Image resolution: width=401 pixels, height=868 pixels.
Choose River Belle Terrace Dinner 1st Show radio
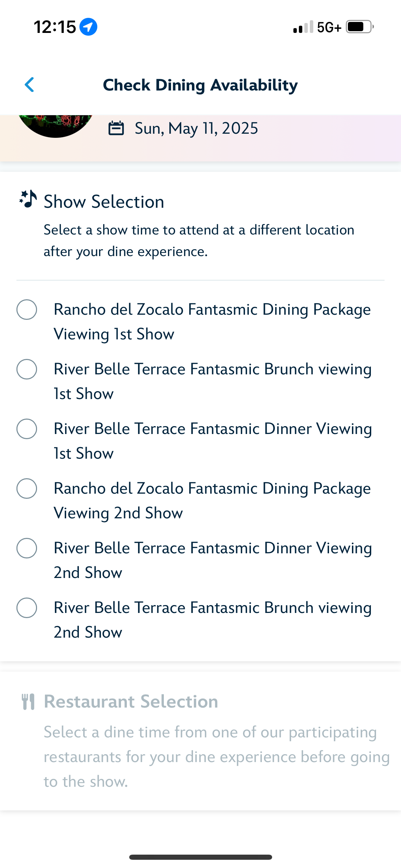click(27, 429)
